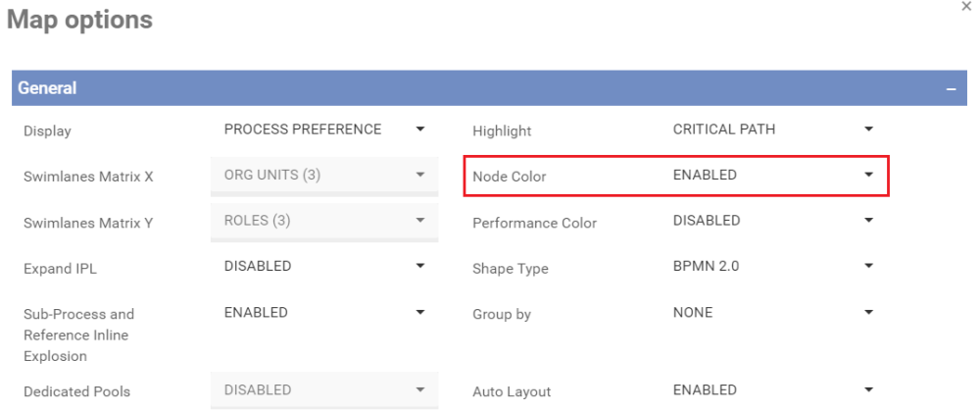Click the CRITICAL PATH value text
This screenshot has width=980, height=412.
[724, 129]
